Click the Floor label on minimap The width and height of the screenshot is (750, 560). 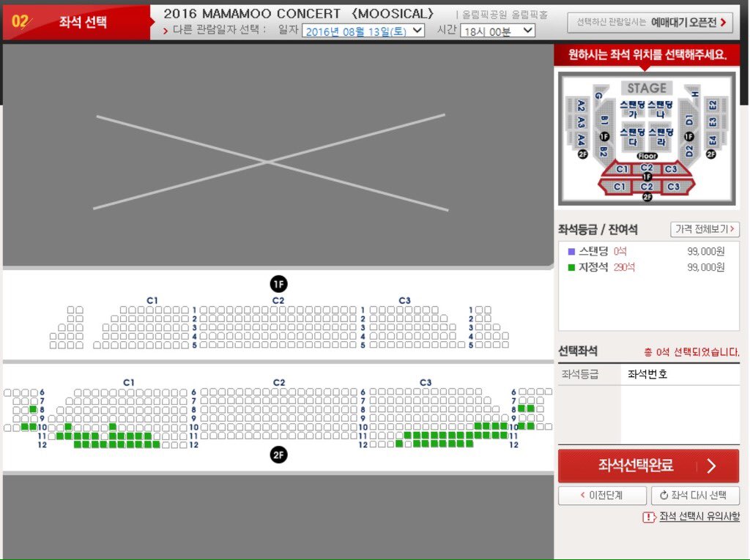[647, 156]
